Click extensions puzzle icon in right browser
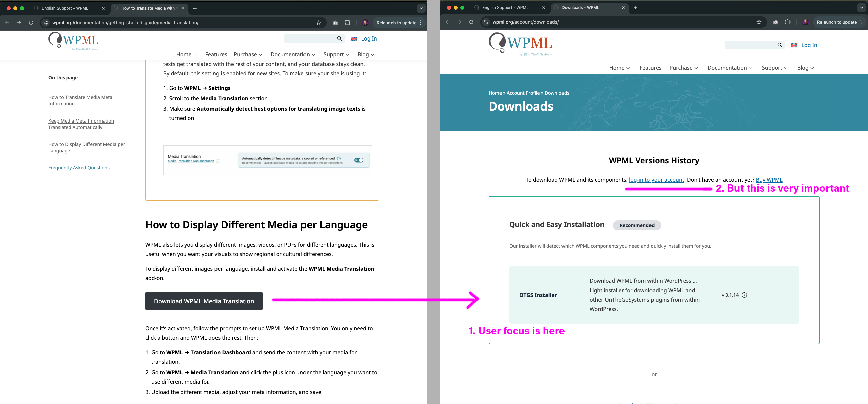Screen dimensions: 868x404 point(787,22)
